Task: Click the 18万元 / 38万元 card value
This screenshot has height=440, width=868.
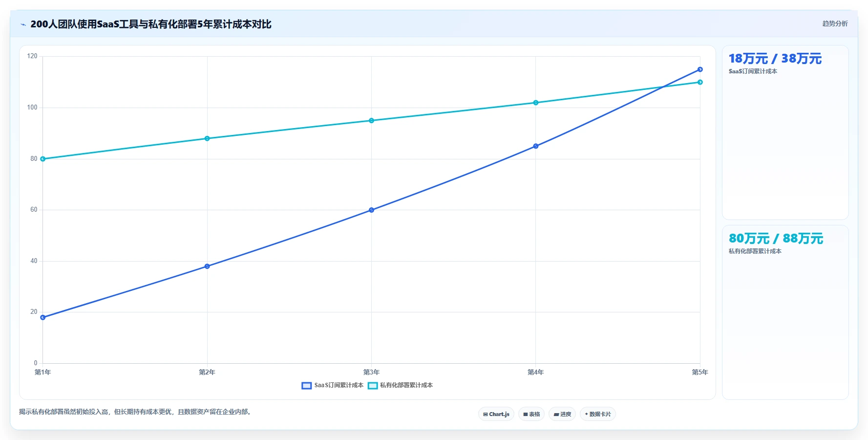Action: click(x=775, y=59)
